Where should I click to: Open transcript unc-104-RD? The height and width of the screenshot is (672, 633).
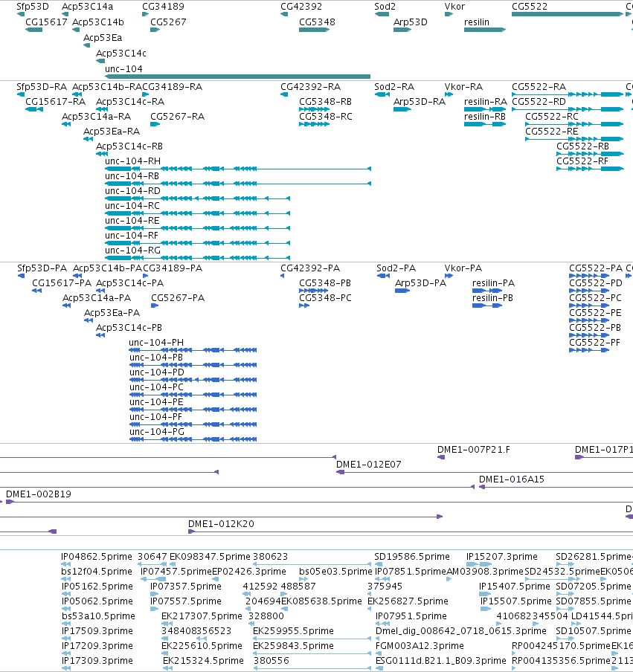pyautogui.click(x=132, y=191)
